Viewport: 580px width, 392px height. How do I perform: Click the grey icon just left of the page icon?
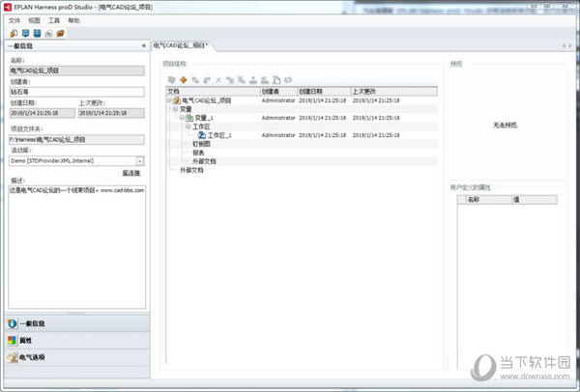(x=265, y=80)
